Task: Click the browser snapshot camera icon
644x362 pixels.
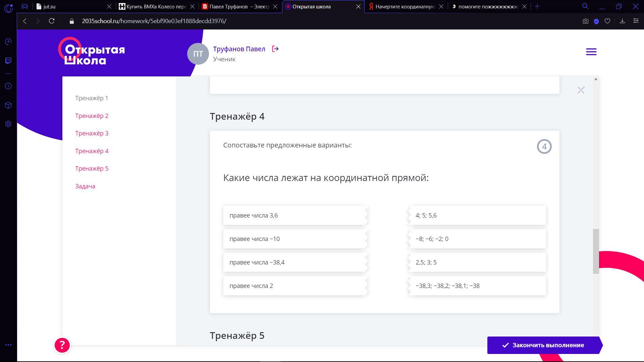Action: point(585,21)
